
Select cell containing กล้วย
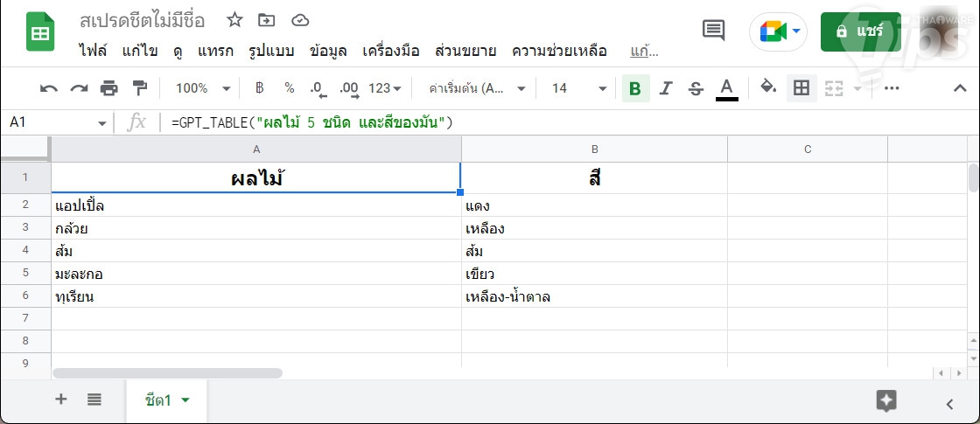pyautogui.click(x=256, y=228)
